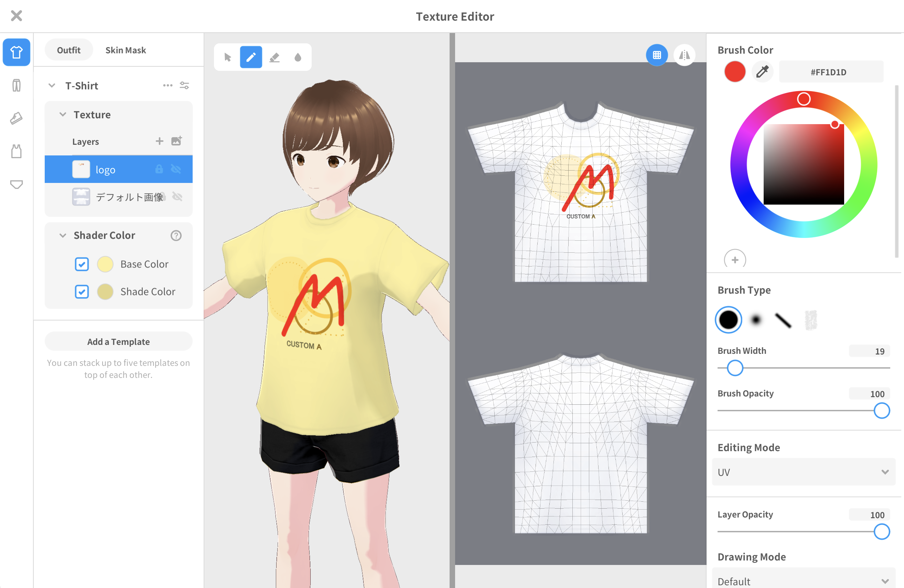Pick a color on the color wheel
Viewport: 904px width, 588px height.
pyautogui.click(x=804, y=98)
